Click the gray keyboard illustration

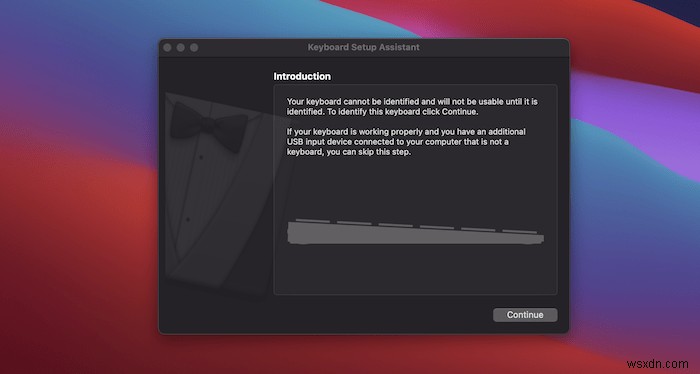click(415, 232)
